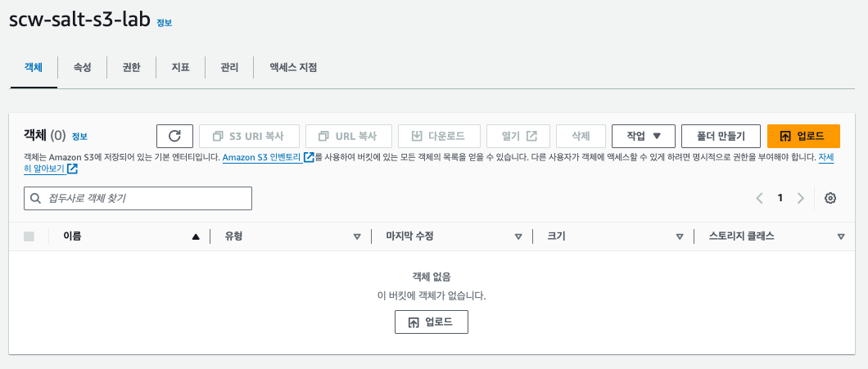868x369 pixels.
Task: Switch to the 속성 tab
Action: 82,67
